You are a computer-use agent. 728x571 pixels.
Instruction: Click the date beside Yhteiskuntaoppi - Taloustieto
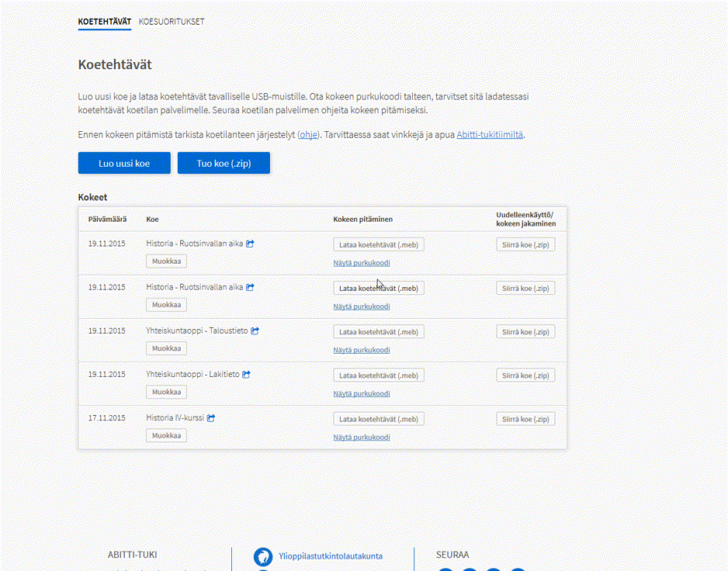pyautogui.click(x=107, y=331)
